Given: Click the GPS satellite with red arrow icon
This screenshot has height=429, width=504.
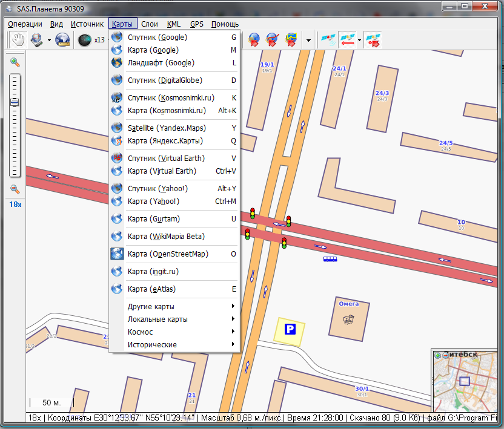Looking at the screenshot, I should pos(373,40).
